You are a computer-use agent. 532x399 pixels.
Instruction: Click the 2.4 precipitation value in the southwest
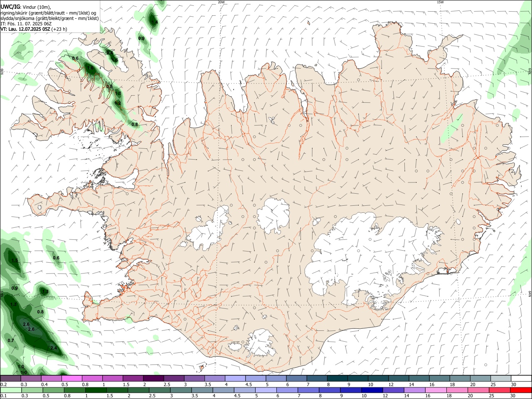click(x=53, y=348)
